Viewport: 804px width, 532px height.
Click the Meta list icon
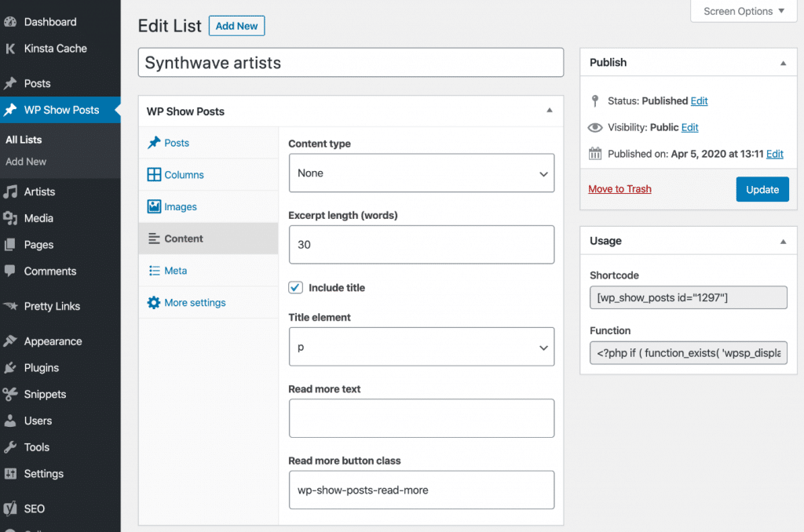[x=154, y=271]
